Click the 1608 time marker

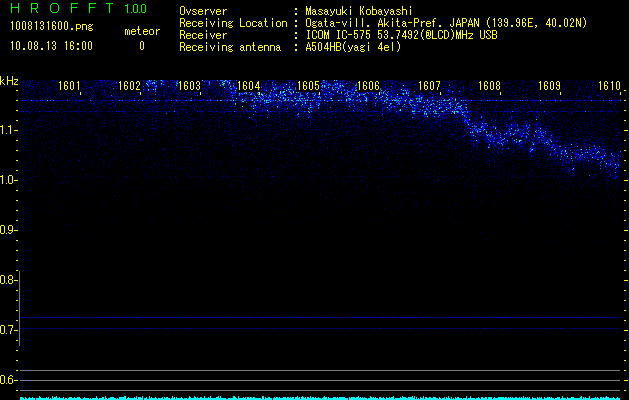(489, 86)
